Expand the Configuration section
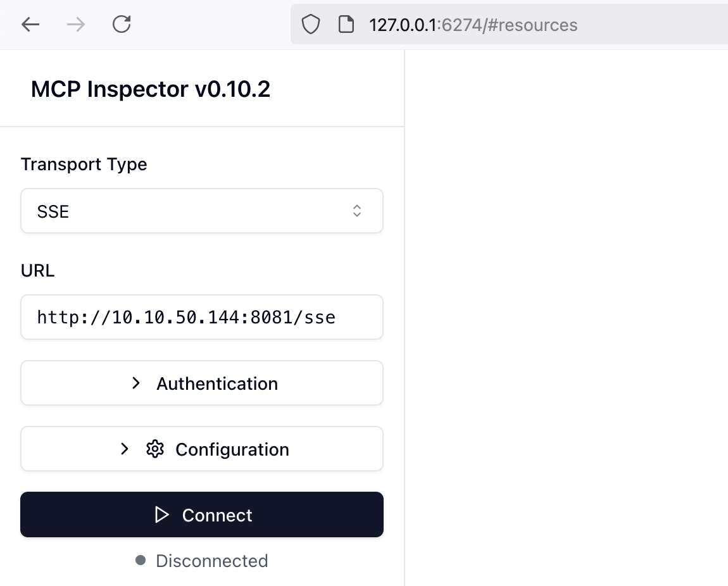The height and width of the screenshot is (586, 728). pos(202,449)
